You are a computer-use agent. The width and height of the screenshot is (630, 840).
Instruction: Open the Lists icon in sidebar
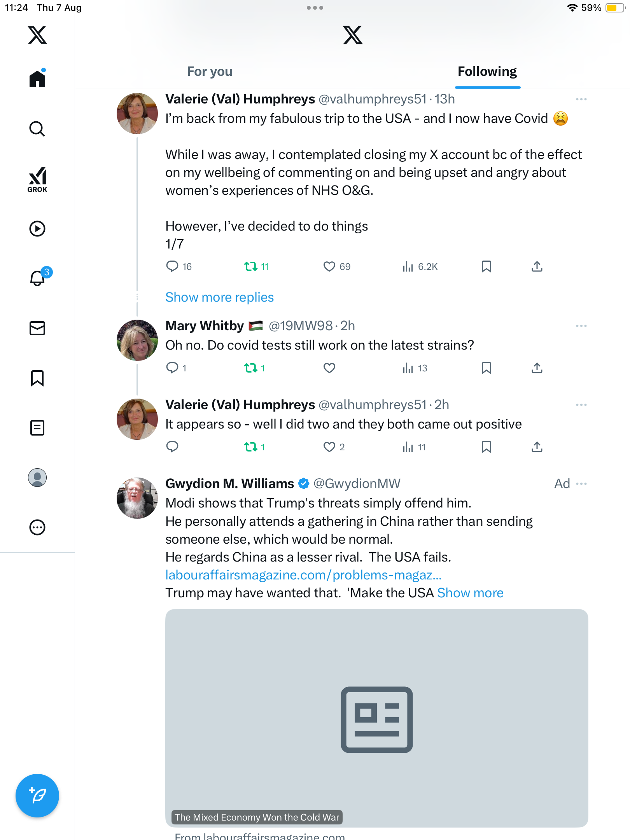(x=37, y=428)
